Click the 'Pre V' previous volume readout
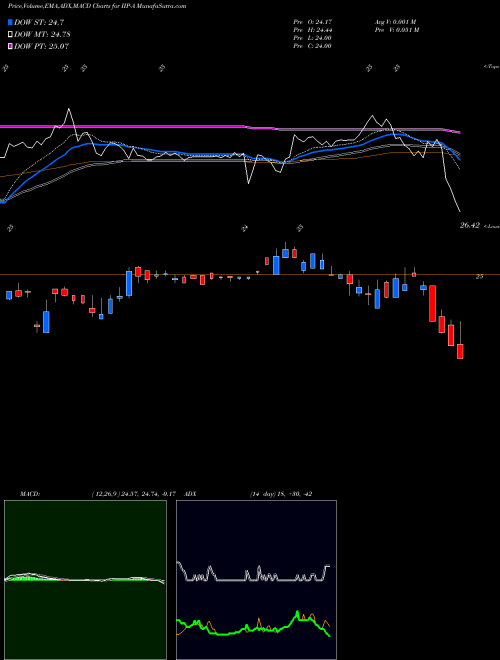500x660 pixels. coord(396,30)
